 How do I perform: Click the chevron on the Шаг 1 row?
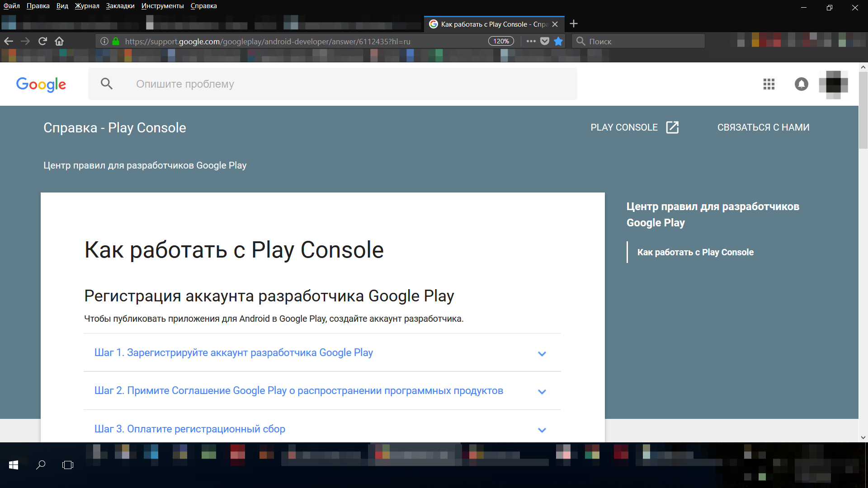(542, 354)
